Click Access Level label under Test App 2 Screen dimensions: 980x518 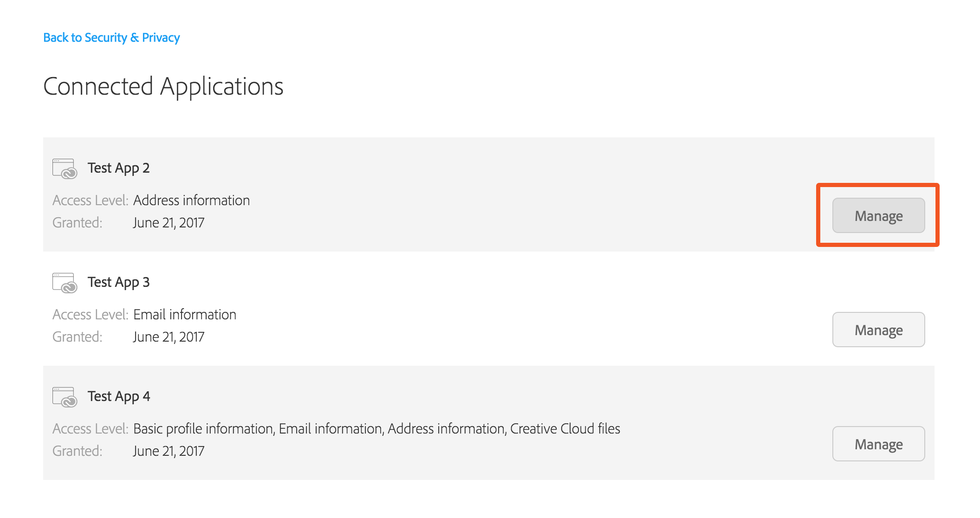pos(91,200)
